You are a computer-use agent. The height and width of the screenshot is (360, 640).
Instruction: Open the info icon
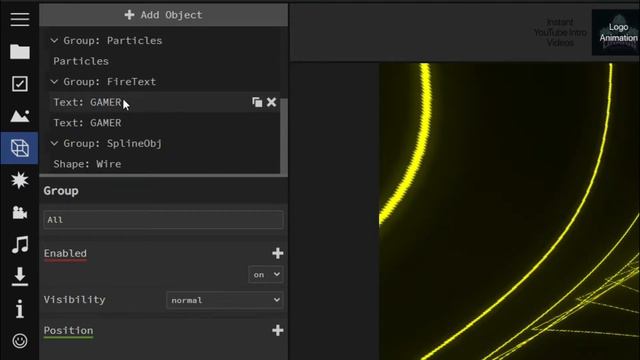pyautogui.click(x=20, y=309)
